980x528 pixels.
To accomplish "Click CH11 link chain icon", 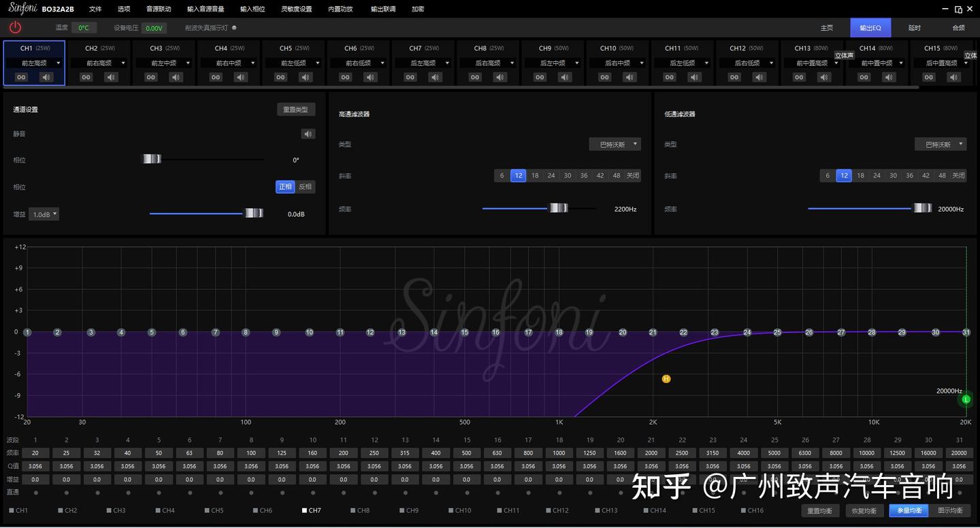I will pos(670,77).
